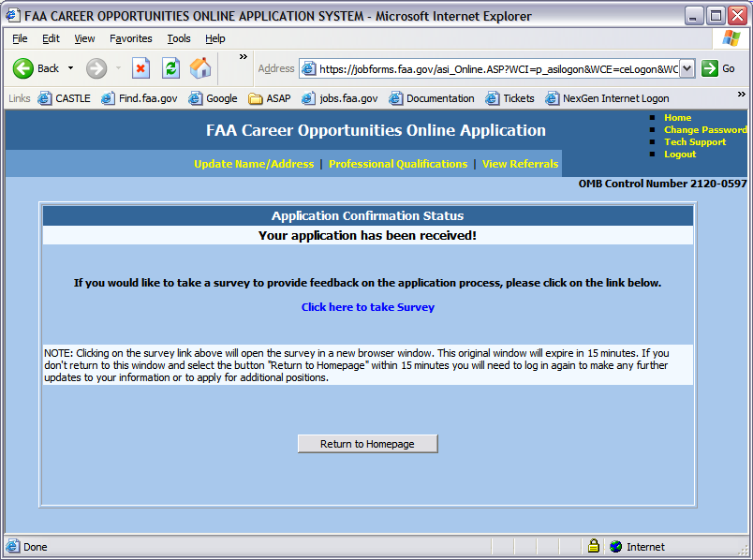Screen dimensions: 753x560
Task: Click the OMB Control Number 2120-0597 text
Action: click(662, 184)
